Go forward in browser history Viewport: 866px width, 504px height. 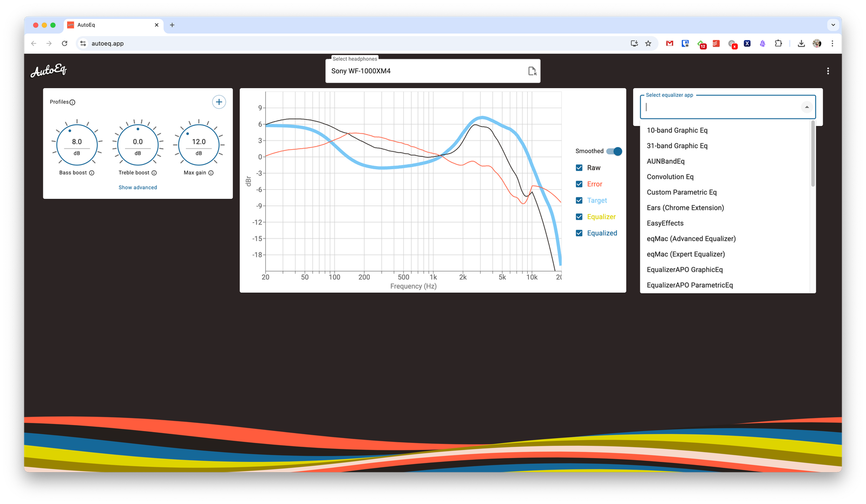point(49,43)
